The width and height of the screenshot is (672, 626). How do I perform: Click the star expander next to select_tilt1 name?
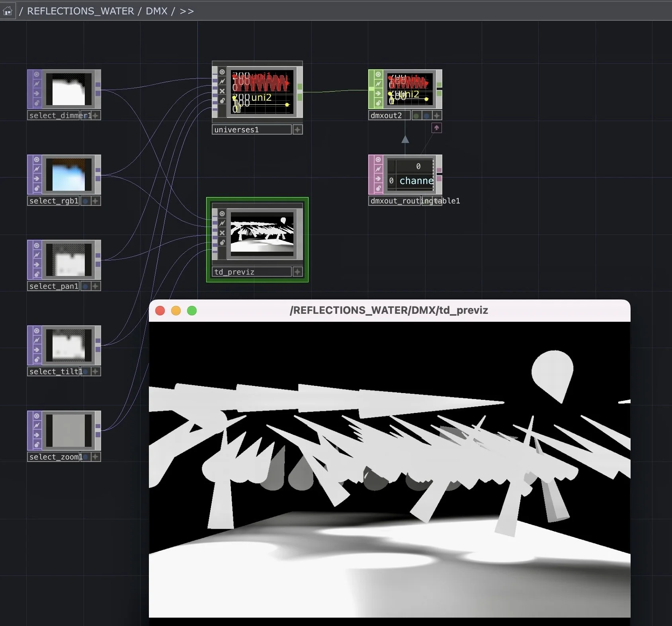tap(95, 372)
